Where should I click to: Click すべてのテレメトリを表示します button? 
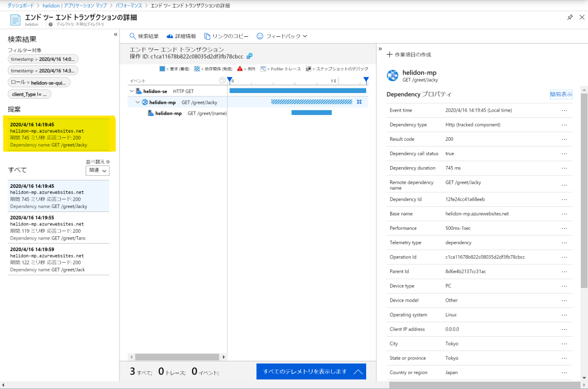tap(311, 372)
